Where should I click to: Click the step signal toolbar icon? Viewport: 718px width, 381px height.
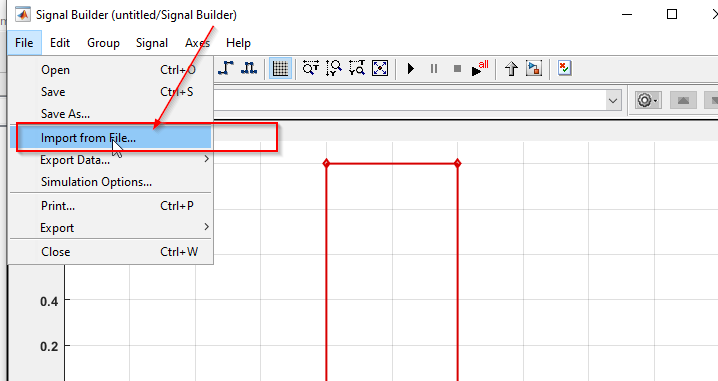(226, 68)
